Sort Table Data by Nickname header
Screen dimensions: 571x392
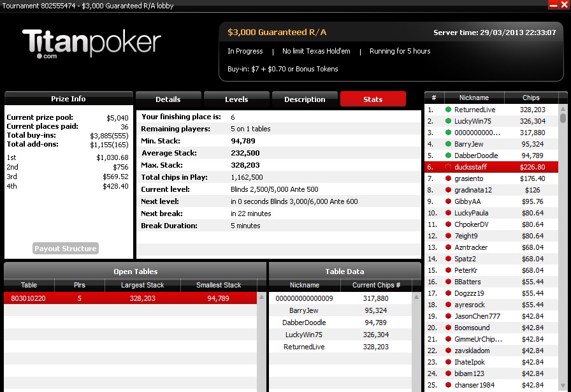click(x=305, y=285)
